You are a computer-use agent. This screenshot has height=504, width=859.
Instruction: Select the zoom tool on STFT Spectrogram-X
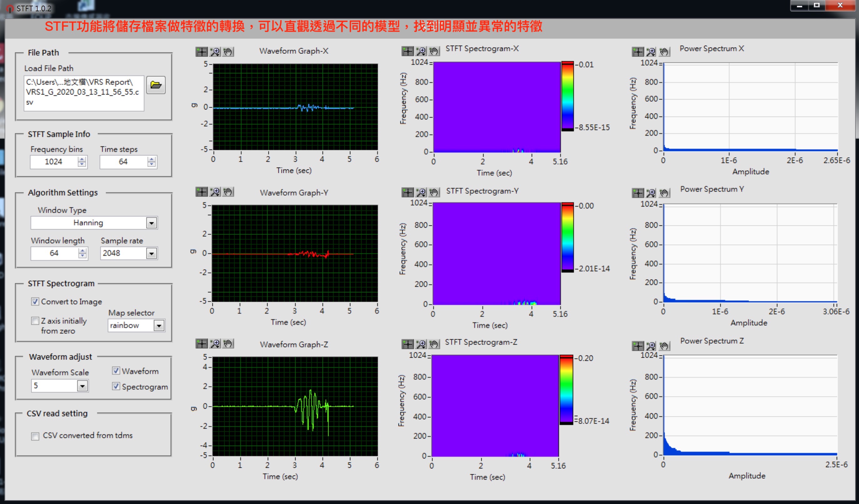pos(421,52)
